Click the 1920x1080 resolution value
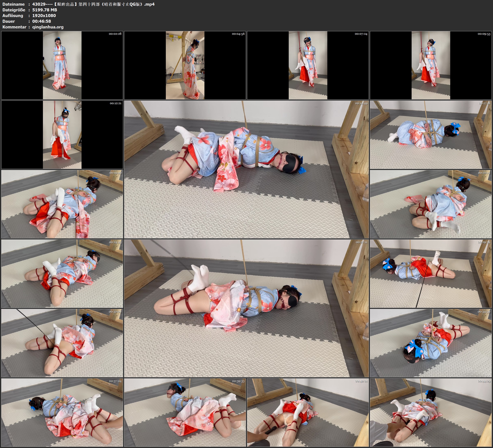493x448 pixels. coord(44,15)
